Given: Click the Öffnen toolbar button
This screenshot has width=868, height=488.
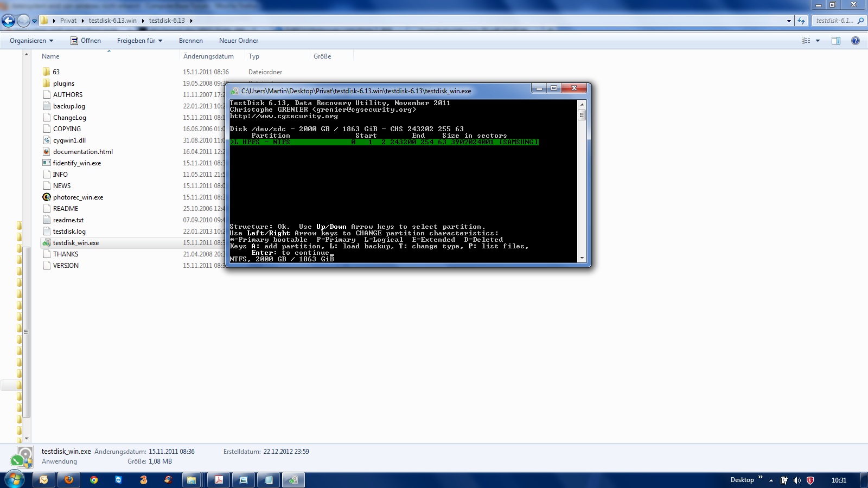Looking at the screenshot, I should pyautogui.click(x=86, y=41).
